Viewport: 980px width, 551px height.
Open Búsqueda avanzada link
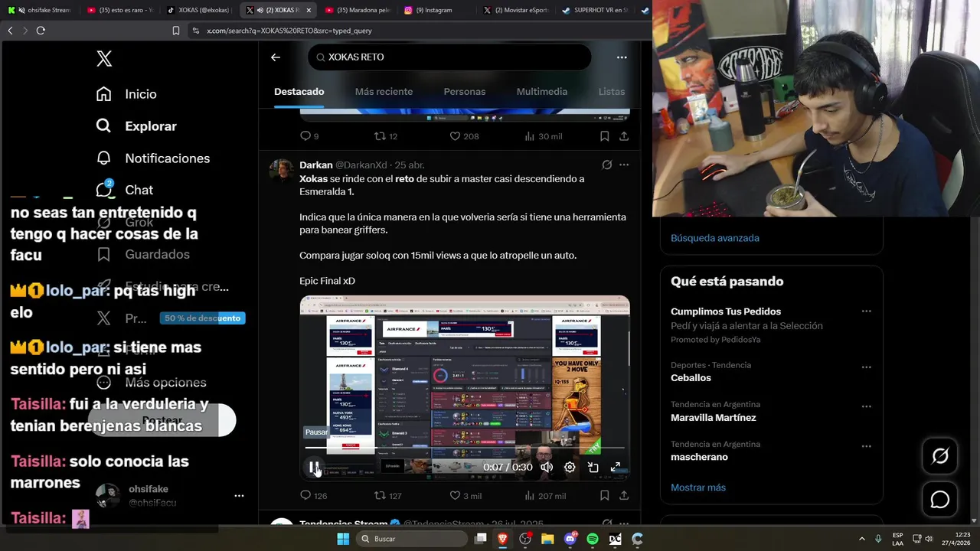(715, 238)
